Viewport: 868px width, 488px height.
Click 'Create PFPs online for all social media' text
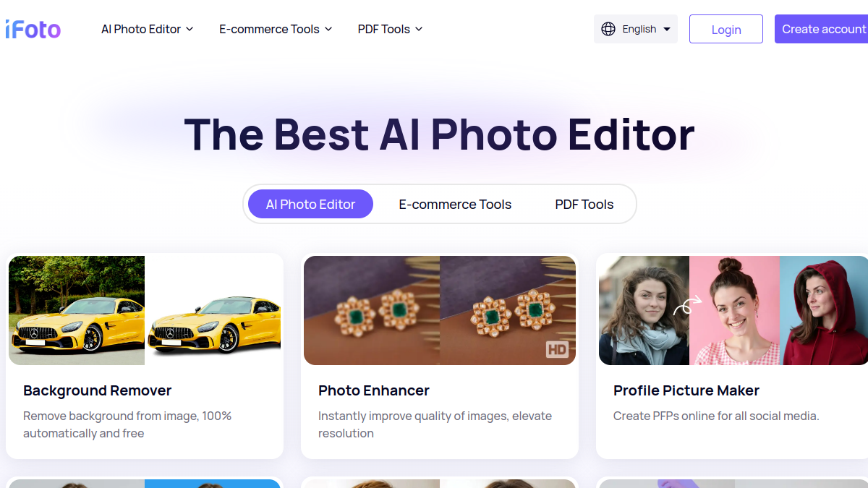click(x=716, y=416)
